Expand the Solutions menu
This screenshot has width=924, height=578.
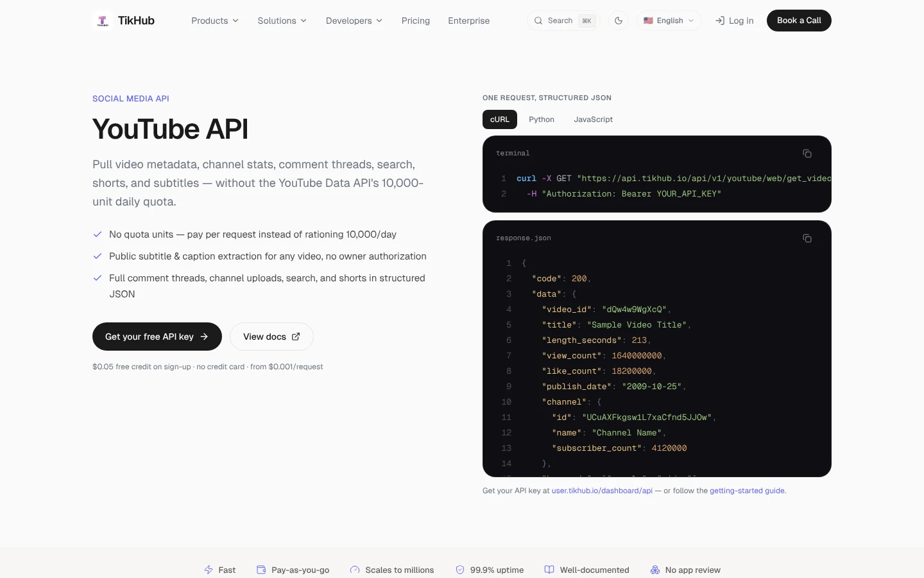282,21
